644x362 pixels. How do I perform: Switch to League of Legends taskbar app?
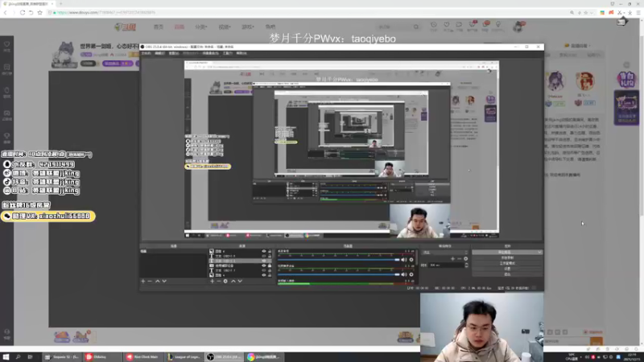184,357
